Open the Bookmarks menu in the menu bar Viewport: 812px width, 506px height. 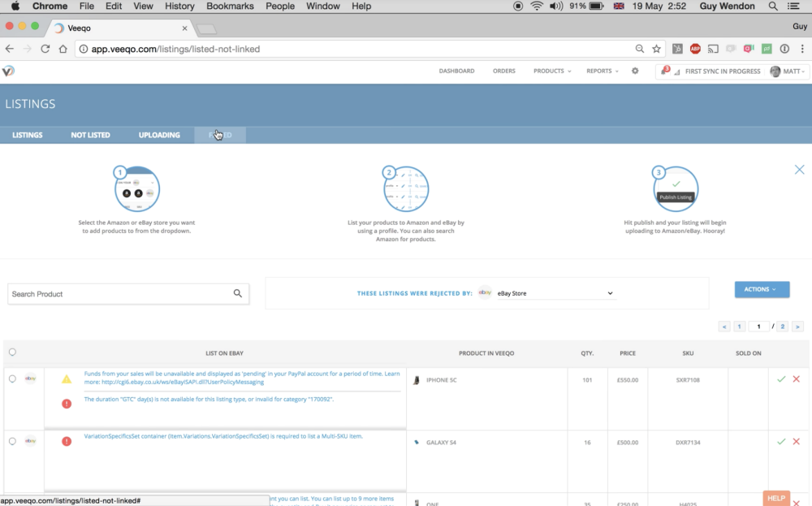point(230,6)
